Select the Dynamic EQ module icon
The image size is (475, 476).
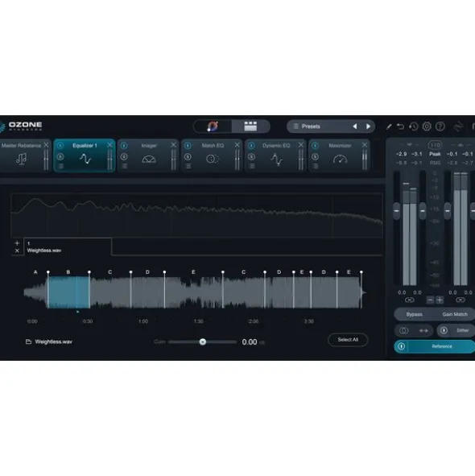pyautogui.click(x=276, y=159)
